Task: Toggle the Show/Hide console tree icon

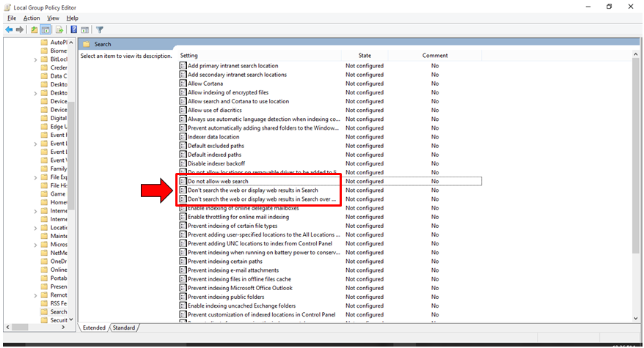Action: 45,29
